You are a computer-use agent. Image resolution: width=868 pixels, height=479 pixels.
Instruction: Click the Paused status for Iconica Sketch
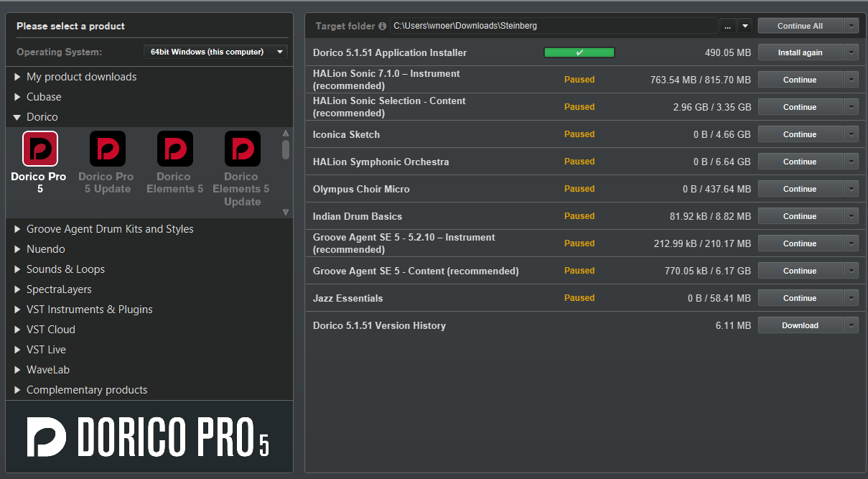coord(579,134)
